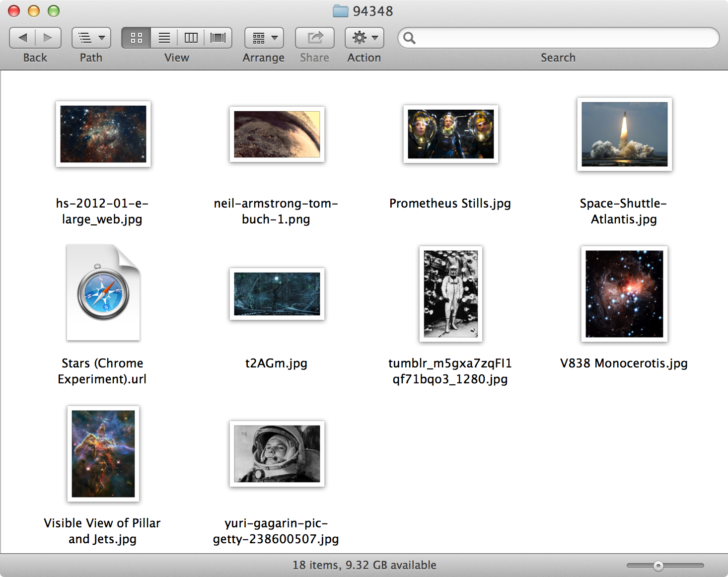728x577 pixels.
Task: Click the yuri-gagarin-pic-getty-238600507.jpg file name
Action: tap(276, 531)
